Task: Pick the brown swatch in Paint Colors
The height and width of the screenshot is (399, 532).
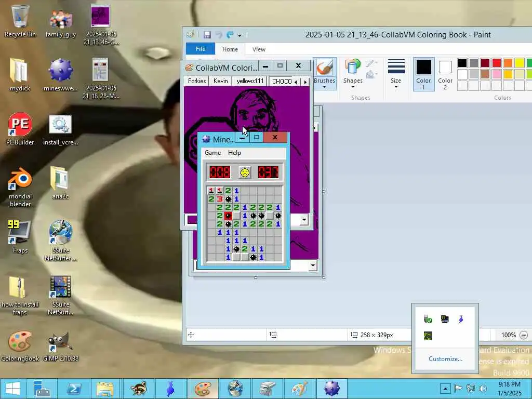Action: (x=485, y=74)
